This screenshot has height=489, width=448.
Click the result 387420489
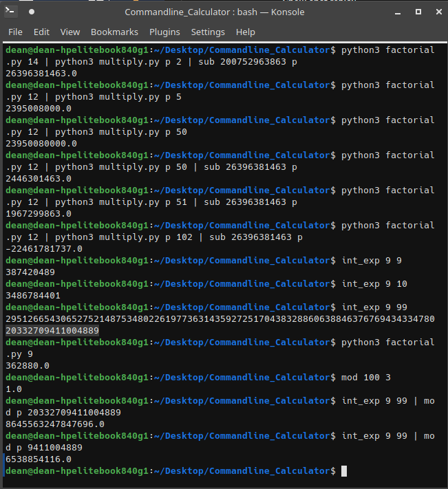click(30, 272)
